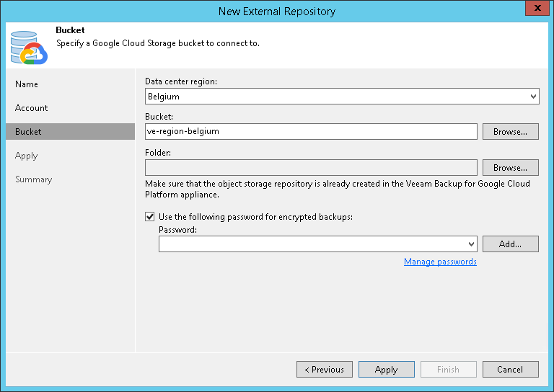554x392 pixels.
Task: Open the Password dropdown list
Action: point(472,244)
